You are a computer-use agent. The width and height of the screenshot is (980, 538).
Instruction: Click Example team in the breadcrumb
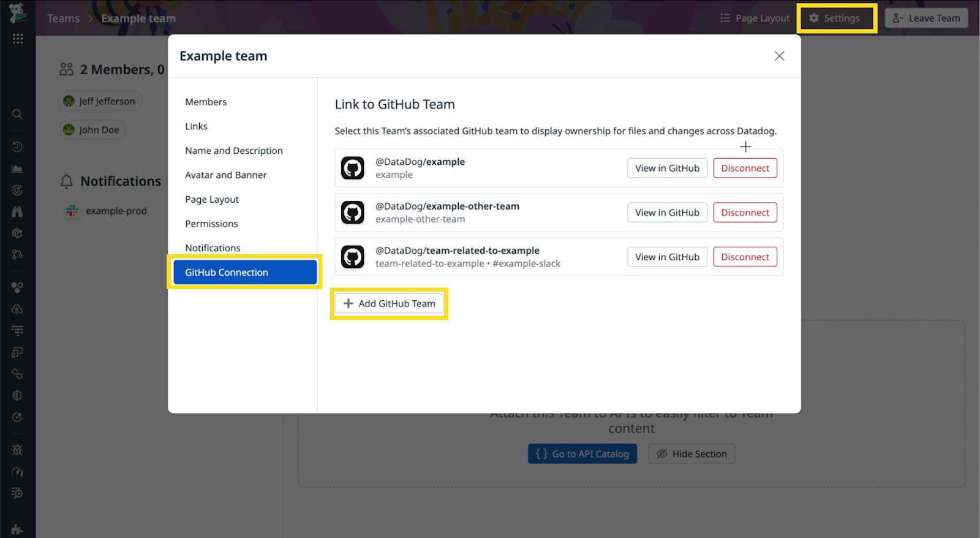click(x=138, y=18)
